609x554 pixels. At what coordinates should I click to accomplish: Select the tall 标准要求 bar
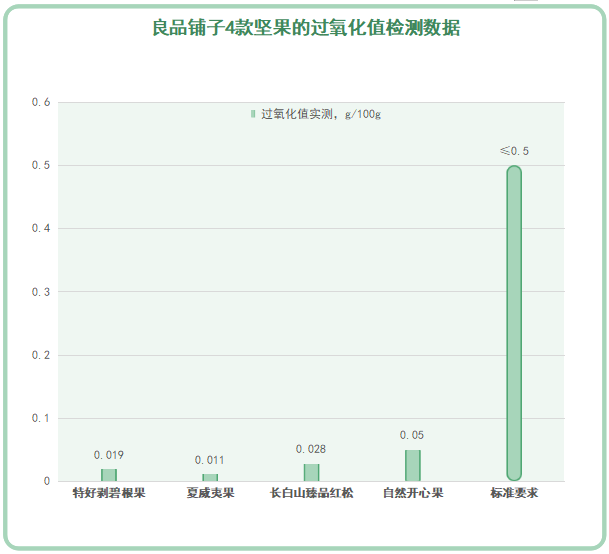[514, 323]
